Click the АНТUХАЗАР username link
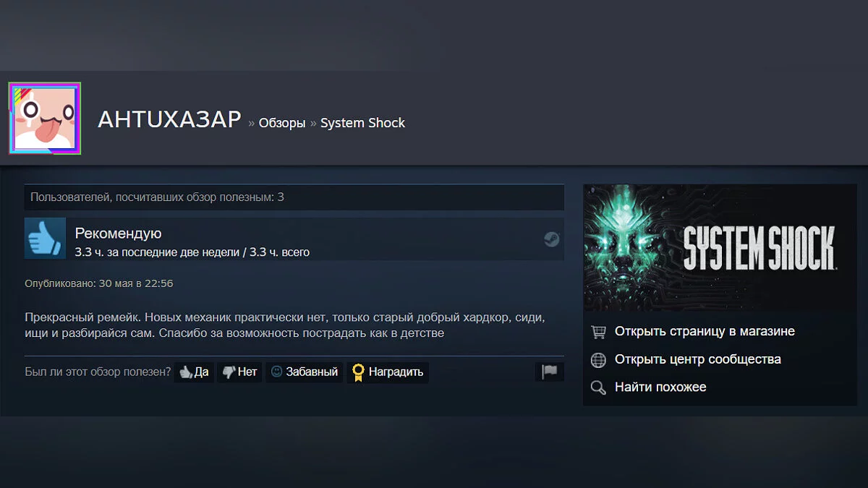Viewport: 868px width, 488px height. pyautogui.click(x=169, y=120)
